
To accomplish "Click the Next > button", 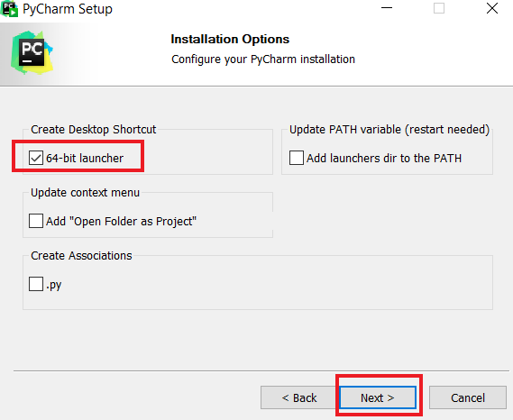I will (x=378, y=397).
